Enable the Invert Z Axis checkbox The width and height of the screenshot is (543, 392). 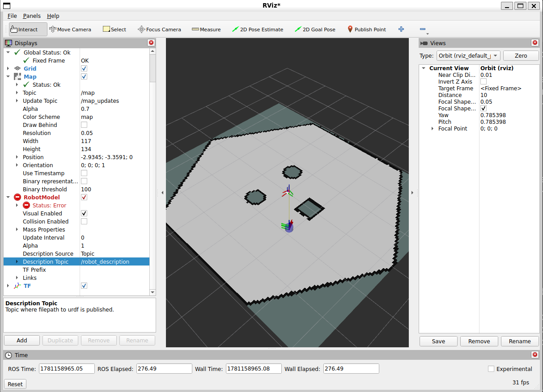pyautogui.click(x=484, y=82)
